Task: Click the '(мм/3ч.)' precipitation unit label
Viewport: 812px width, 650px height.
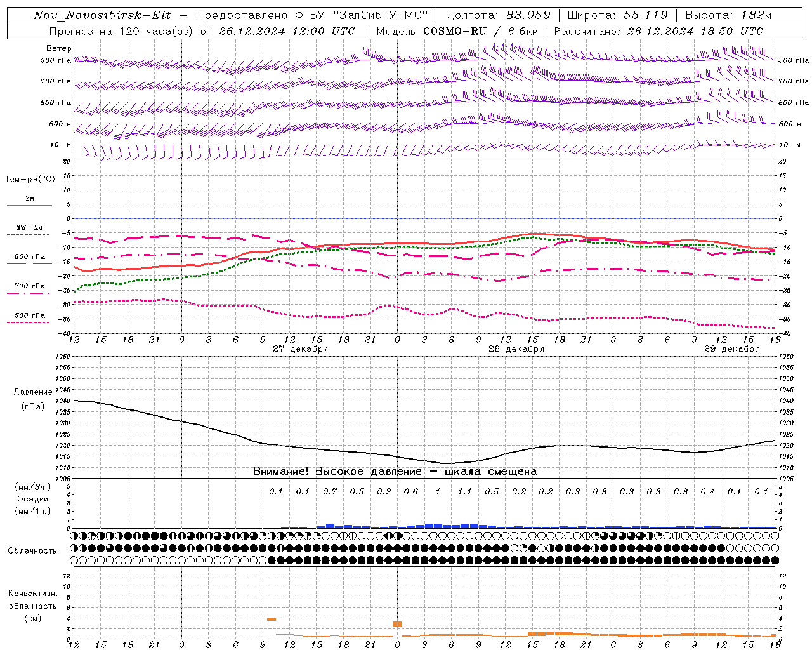Action: 32,487
